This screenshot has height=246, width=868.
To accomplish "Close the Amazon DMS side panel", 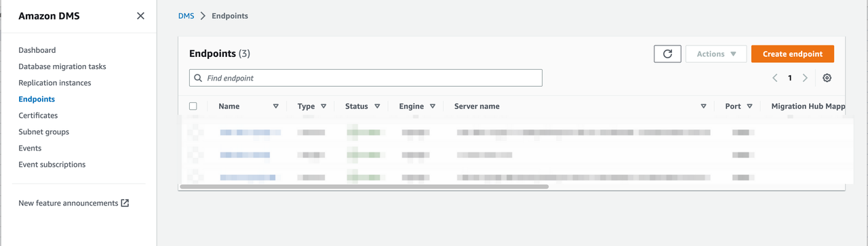I will 140,16.
